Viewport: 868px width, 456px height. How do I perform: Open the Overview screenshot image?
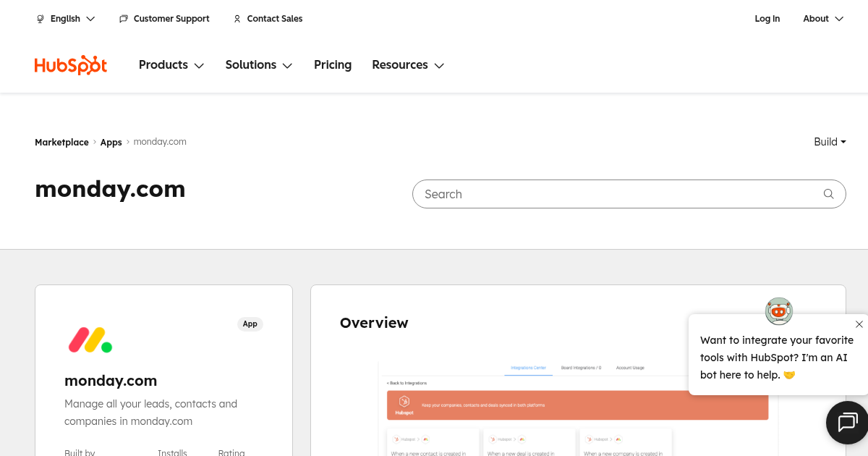pyautogui.click(x=577, y=408)
